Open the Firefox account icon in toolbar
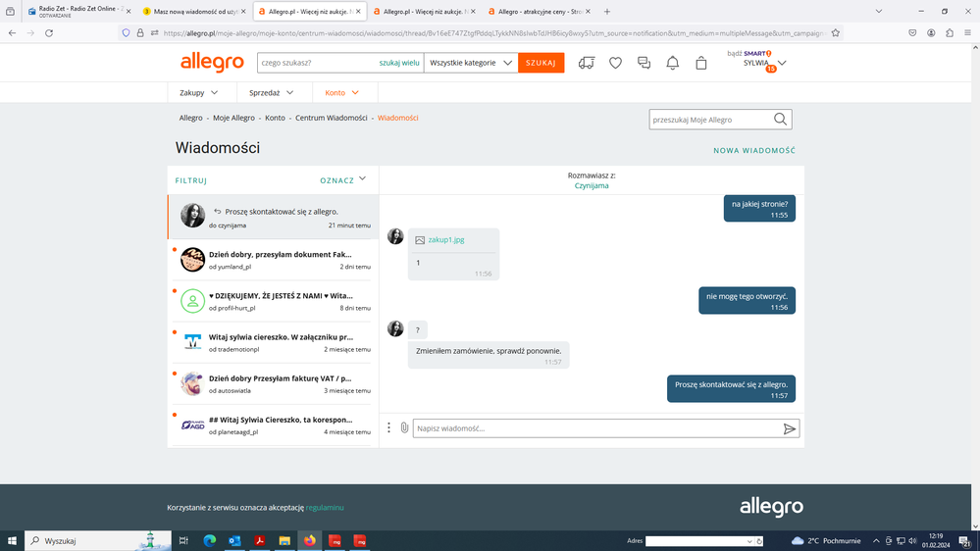Screen dimensions: 980x551 pos(931,33)
